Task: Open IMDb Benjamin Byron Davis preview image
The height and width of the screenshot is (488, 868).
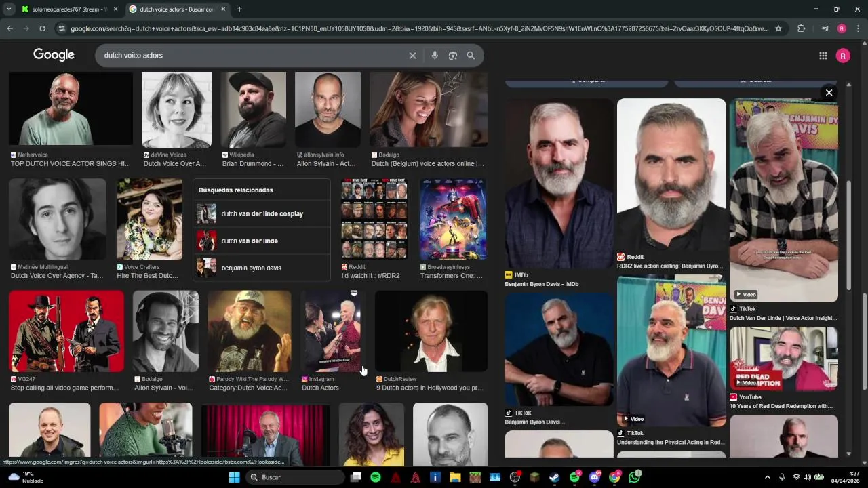Action: pyautogui.click(x=559, y=183)
